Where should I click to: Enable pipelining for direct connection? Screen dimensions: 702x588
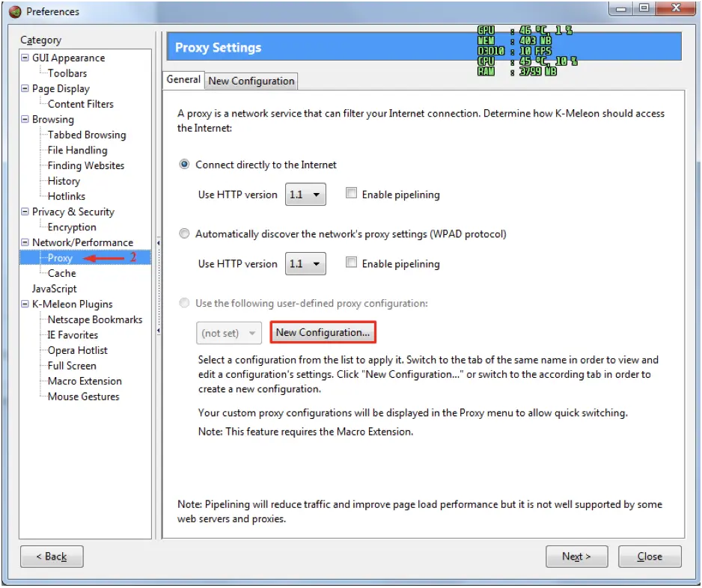pos(351,194)
